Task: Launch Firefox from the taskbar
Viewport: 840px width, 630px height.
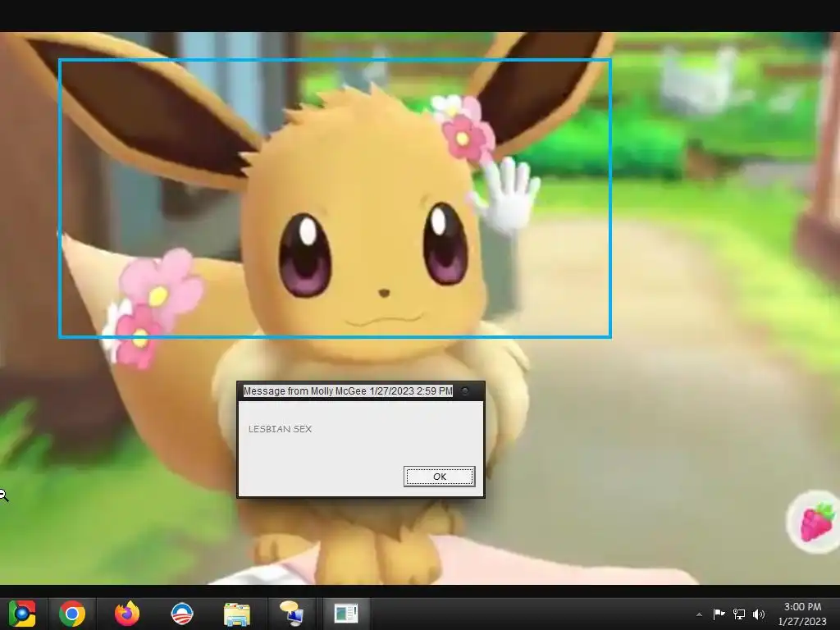Action: tap(127, 614)
